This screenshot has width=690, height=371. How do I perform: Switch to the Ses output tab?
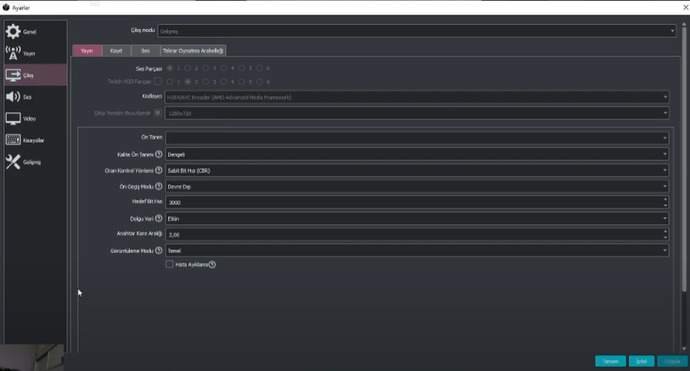tap(146, 51)
